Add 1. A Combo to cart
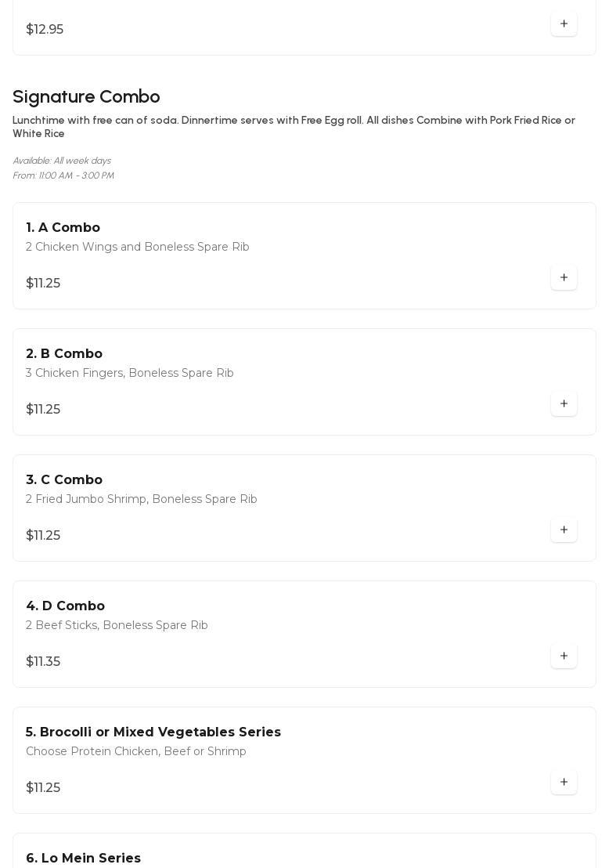Image resolution: width=609 pixels, height=868 pixels. click(564, 277)
